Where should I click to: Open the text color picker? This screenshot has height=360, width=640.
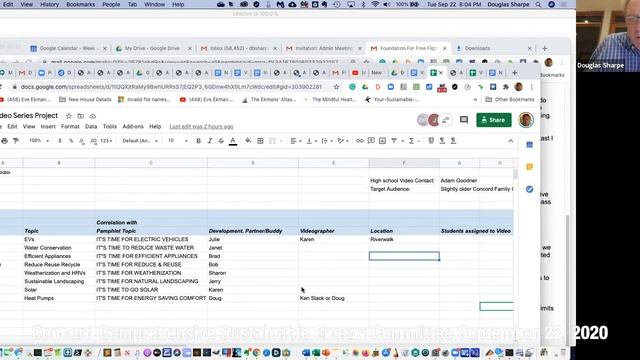click(233, 141)
